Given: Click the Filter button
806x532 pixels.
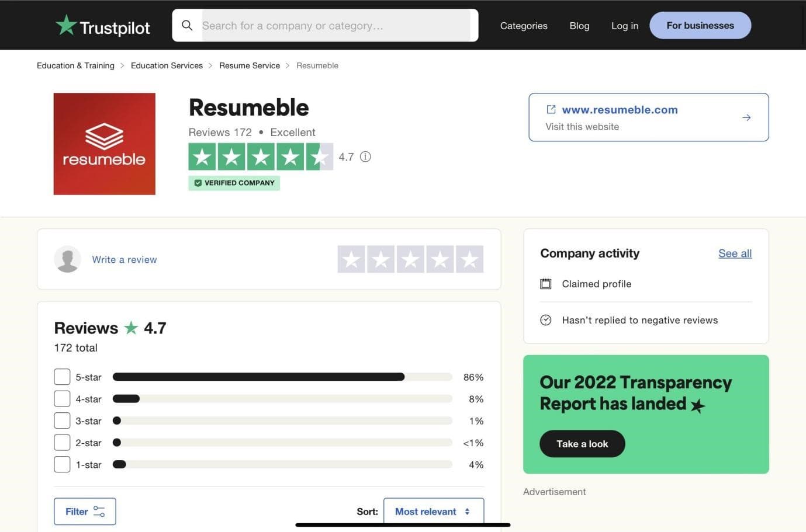Looking at the screenshot, I should [85, 512].
